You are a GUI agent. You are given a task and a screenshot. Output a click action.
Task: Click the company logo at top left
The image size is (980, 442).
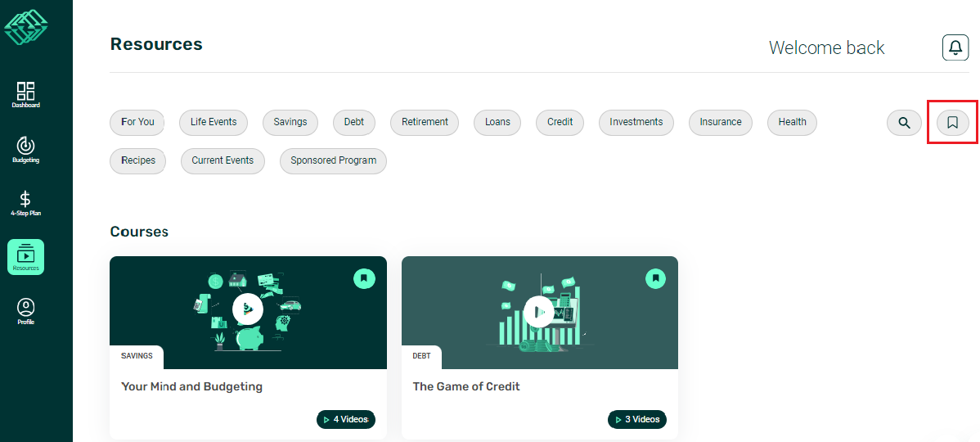point(26,27)
